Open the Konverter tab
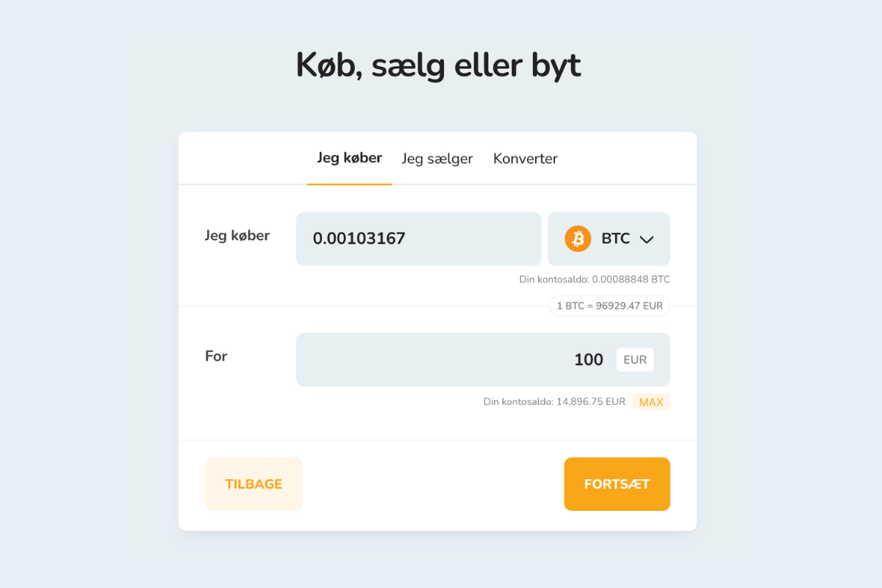The image size is (882, 588). [x=525, y=158]
